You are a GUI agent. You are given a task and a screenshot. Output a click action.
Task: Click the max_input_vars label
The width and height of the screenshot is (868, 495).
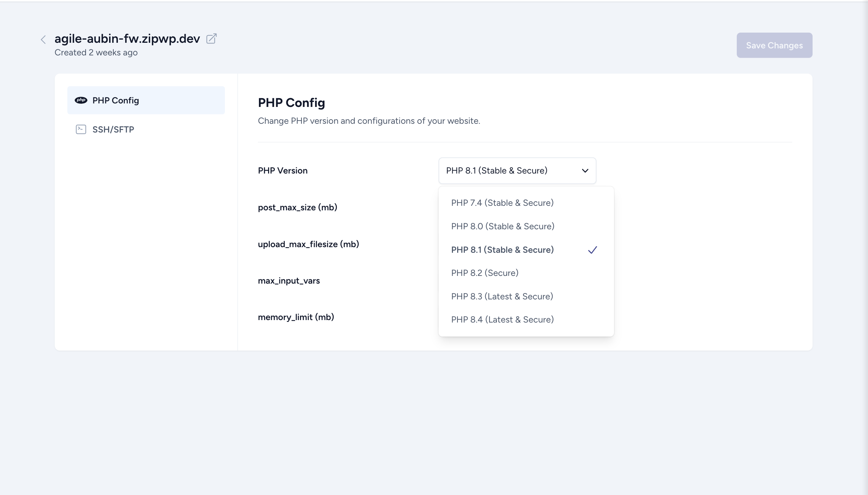[288, 281]
